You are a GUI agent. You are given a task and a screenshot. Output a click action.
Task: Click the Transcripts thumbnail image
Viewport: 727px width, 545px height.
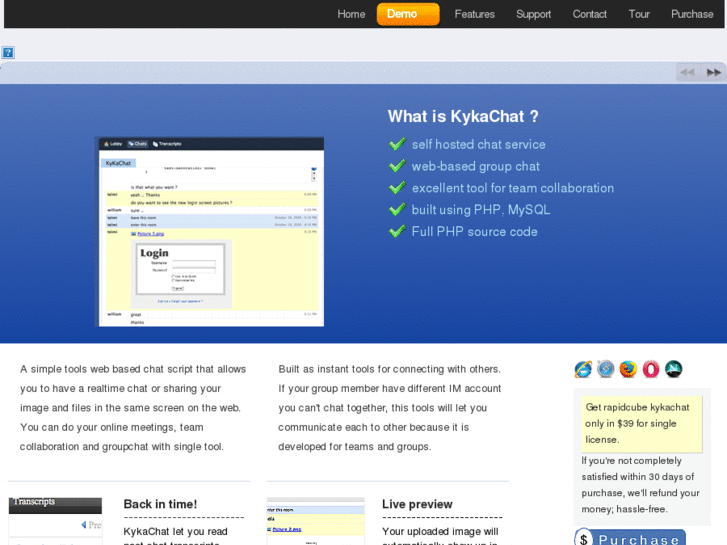tap(55, 521)
